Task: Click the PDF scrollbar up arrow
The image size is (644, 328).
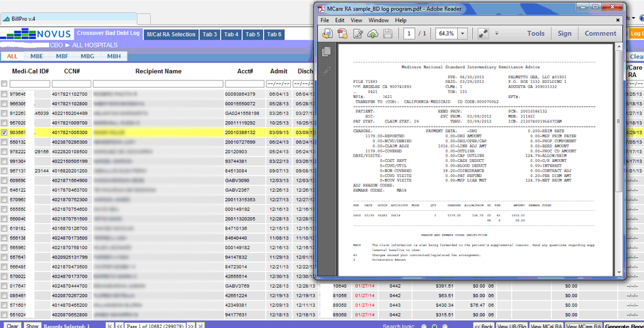Action: 618,48
